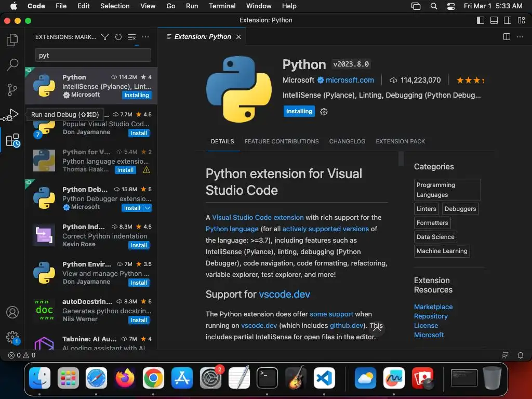Open the Search view in activity bar
The height and width of the screenshot is (399, 532).
[x=12, y=64]
